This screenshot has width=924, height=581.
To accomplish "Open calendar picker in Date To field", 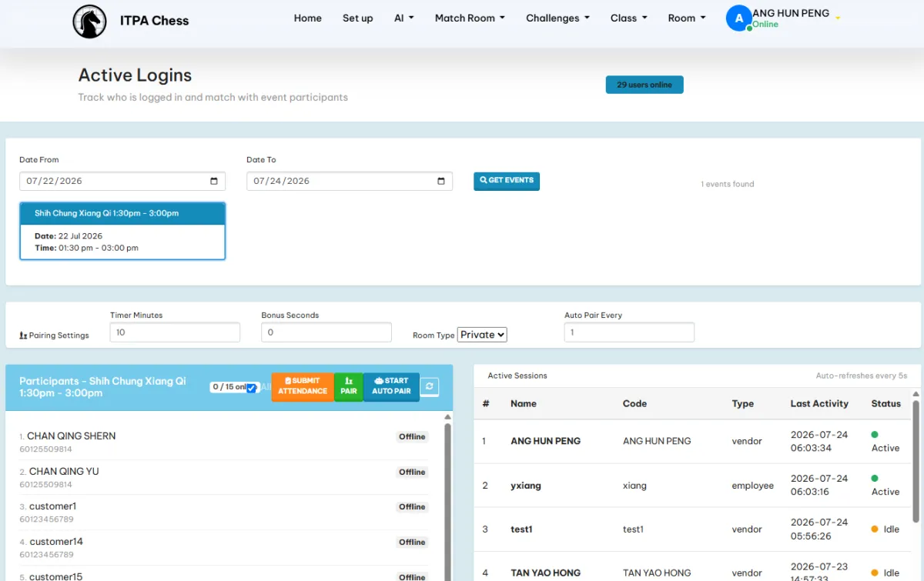I will (441, 182).
